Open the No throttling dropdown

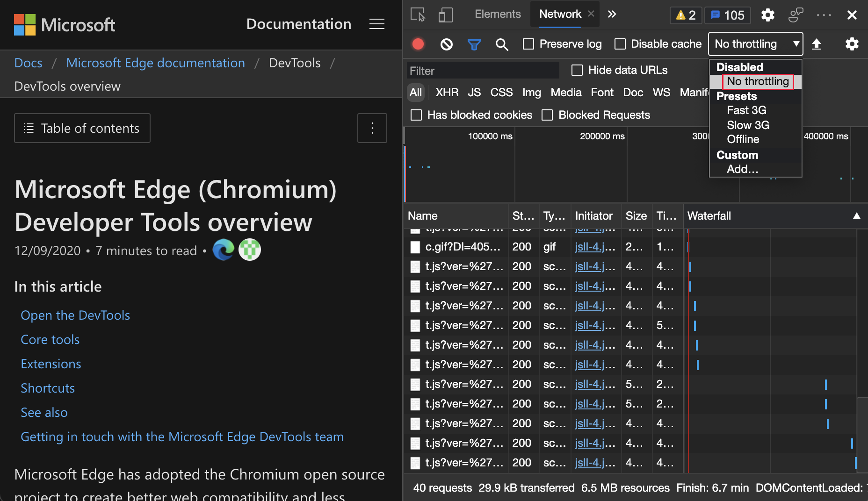pos(755,44)
